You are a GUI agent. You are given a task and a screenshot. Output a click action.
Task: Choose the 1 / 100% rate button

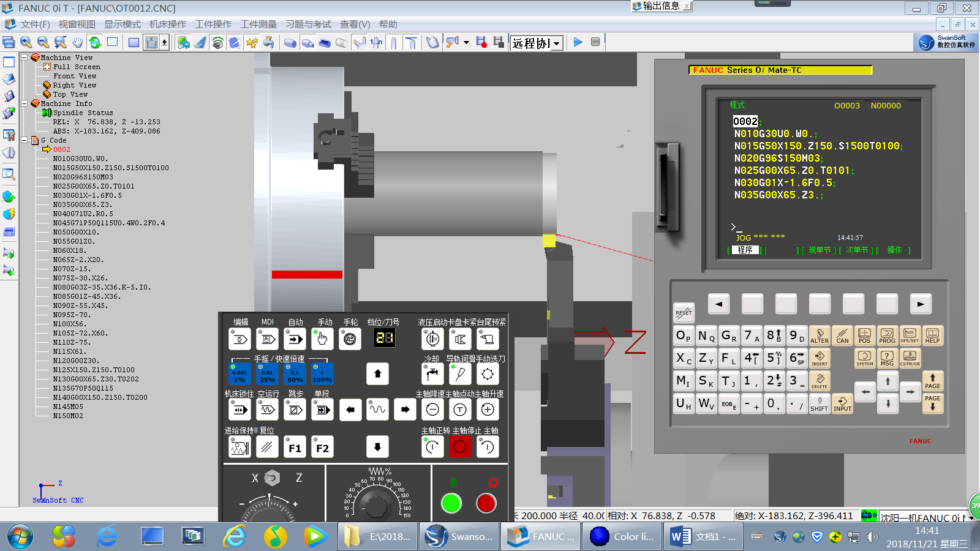click(x=322, y=374)
